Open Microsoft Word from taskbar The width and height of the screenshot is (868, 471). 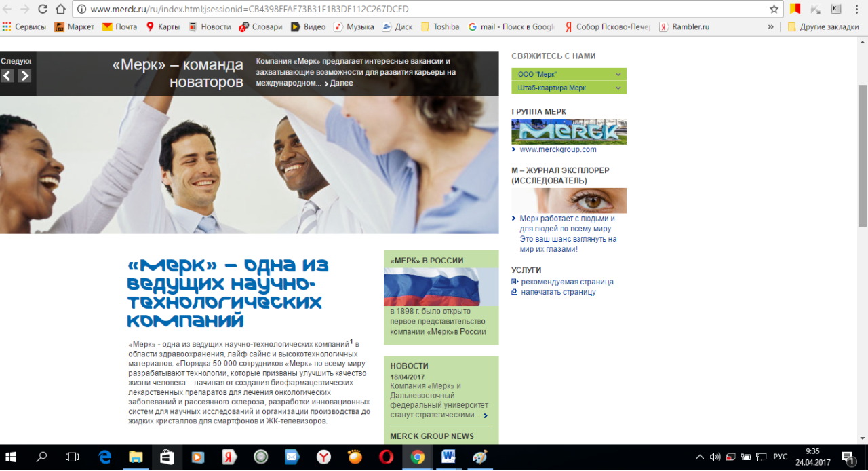[x=448, y=457]
